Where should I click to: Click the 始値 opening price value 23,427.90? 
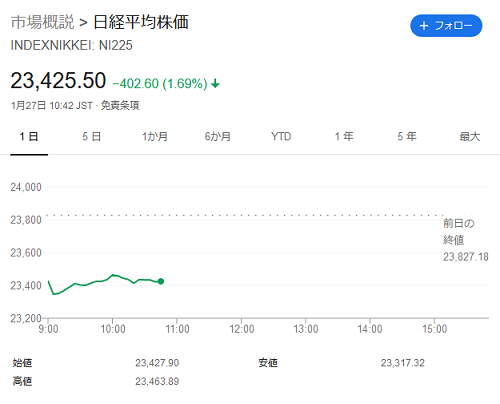157,363
